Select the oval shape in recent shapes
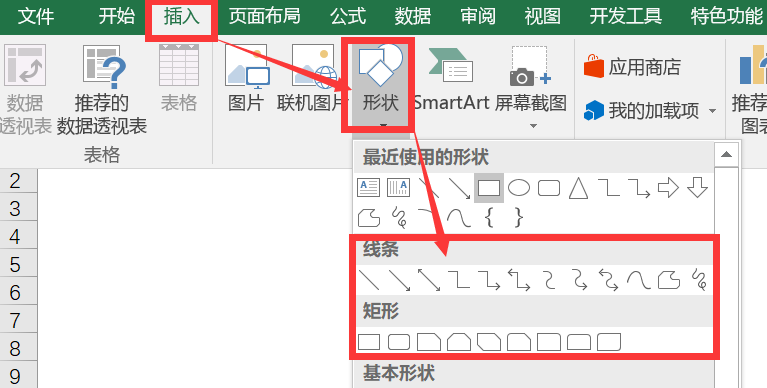Viewport: 767px width, 388px height. coord(519,187)
